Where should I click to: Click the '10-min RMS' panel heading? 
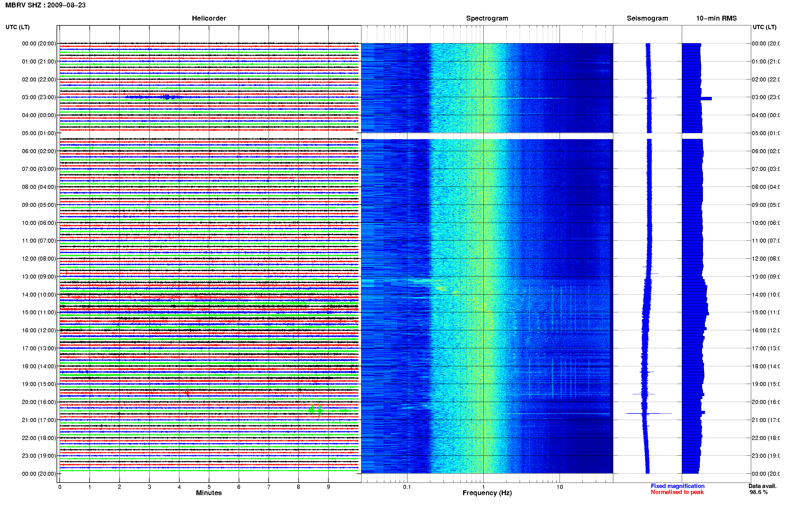coord(716,18)
